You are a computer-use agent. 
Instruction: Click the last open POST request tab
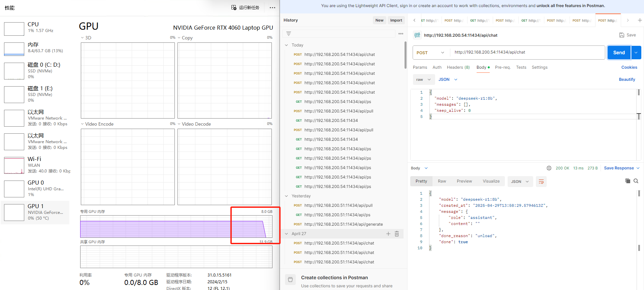click(x=608, y=21)
